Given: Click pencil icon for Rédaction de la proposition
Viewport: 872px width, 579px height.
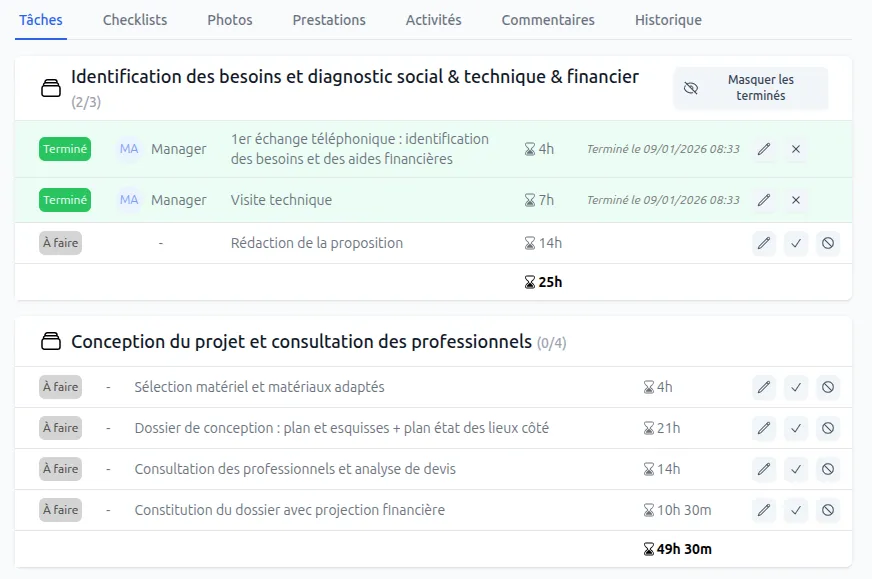Looking at the screenshot, I should [764, 243].
